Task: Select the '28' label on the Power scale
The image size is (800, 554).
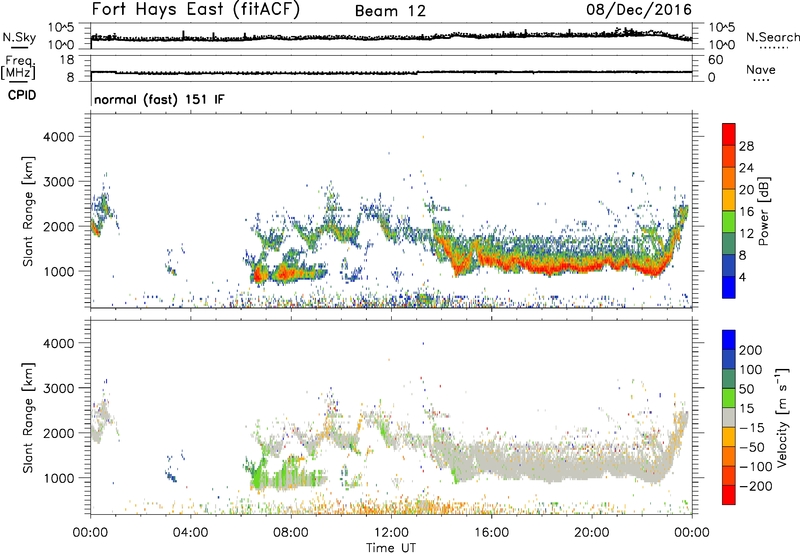Action: pos(746,146)
